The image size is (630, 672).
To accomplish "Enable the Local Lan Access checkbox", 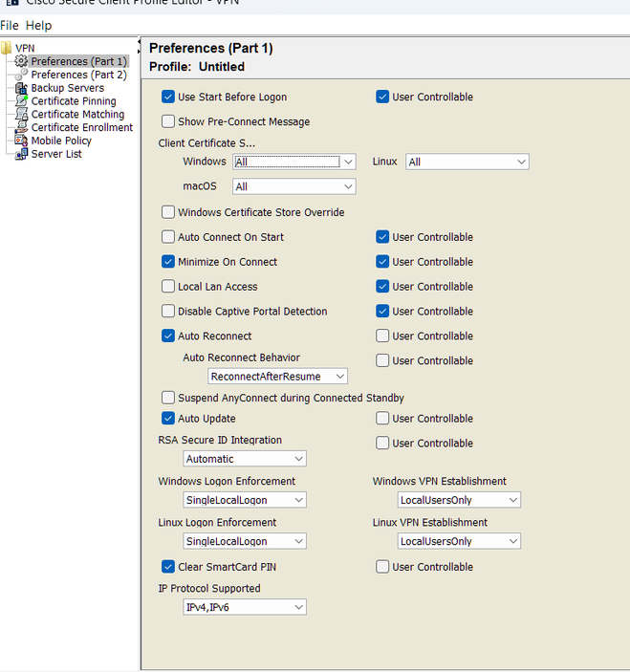I will click(x=168, y=287).
